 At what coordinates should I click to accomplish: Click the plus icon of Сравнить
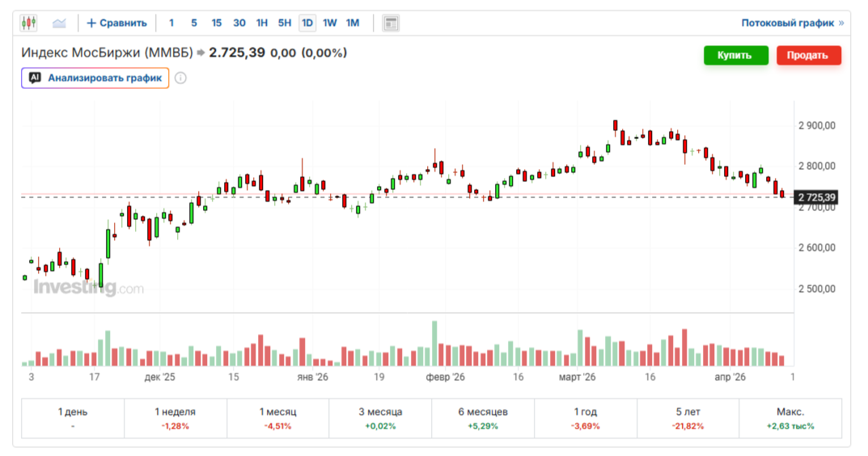click(x=91, y=23)
